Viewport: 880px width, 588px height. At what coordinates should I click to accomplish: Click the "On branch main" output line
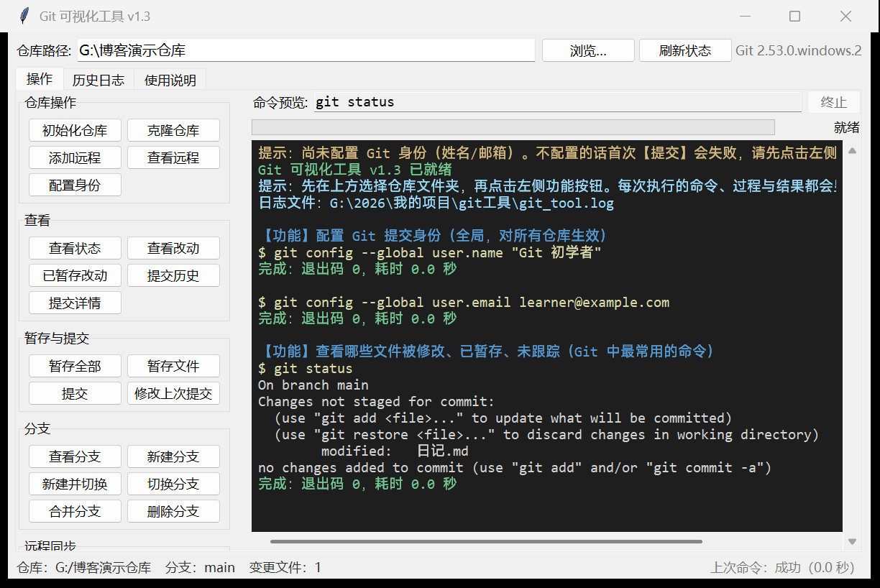pos(313,385)
